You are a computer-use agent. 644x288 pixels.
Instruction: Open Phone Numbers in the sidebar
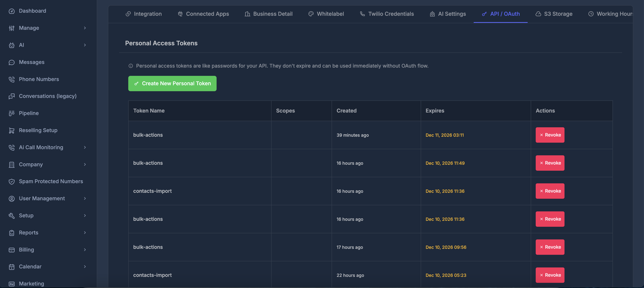[39, 79]
